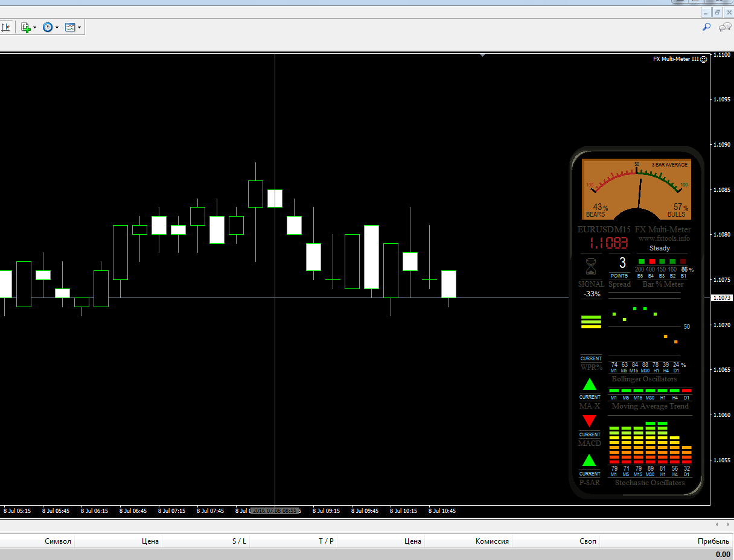
Task: Click the green P-SAR up arrow
Action: (590, 460)
